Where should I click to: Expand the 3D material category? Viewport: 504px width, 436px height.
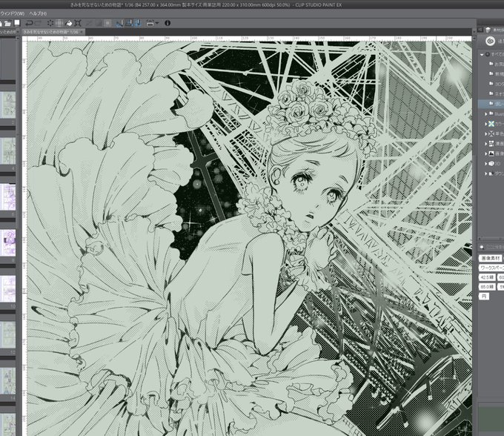[486, 164]
